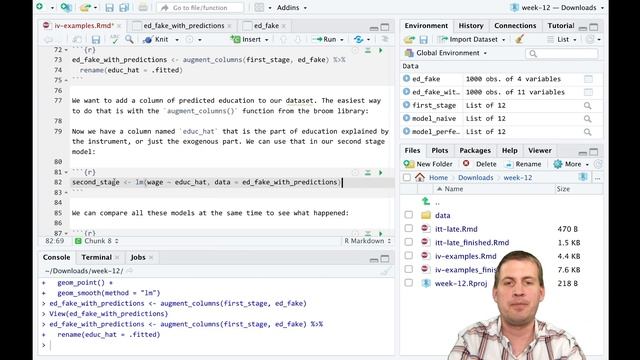The width and height of the screenshot is (640, 360).
Task: Run the chunk at line 81
Action: coord(380,173)
